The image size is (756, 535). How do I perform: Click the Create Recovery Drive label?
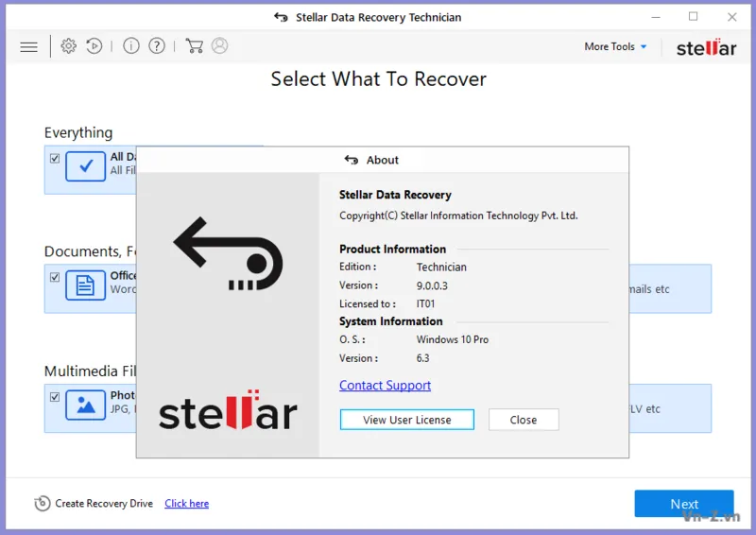[104, 503]
